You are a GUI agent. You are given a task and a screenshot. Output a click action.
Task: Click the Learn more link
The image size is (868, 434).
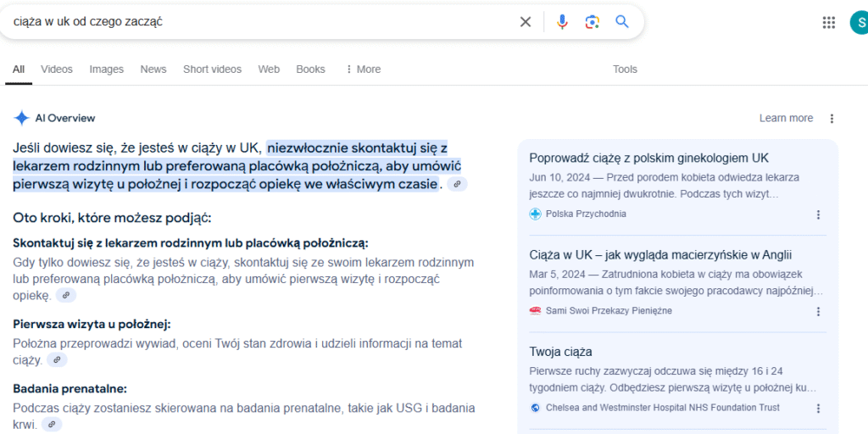pos(786,119)
